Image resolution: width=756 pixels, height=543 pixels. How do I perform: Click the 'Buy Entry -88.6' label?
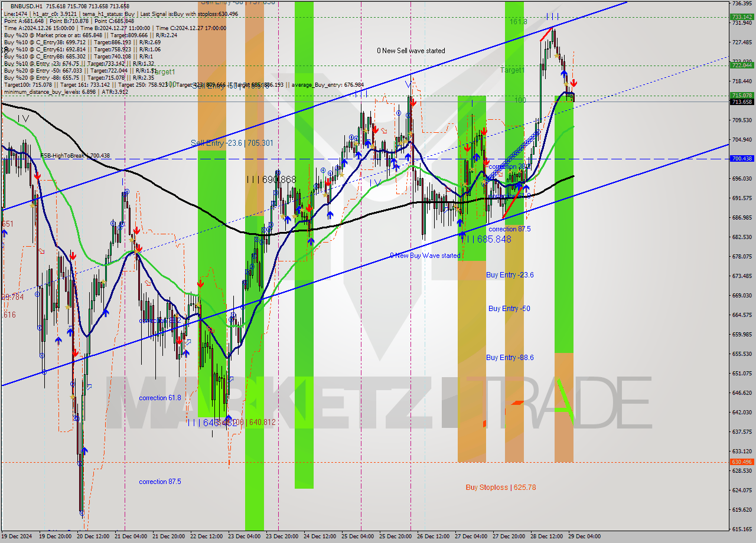(510, 357)
